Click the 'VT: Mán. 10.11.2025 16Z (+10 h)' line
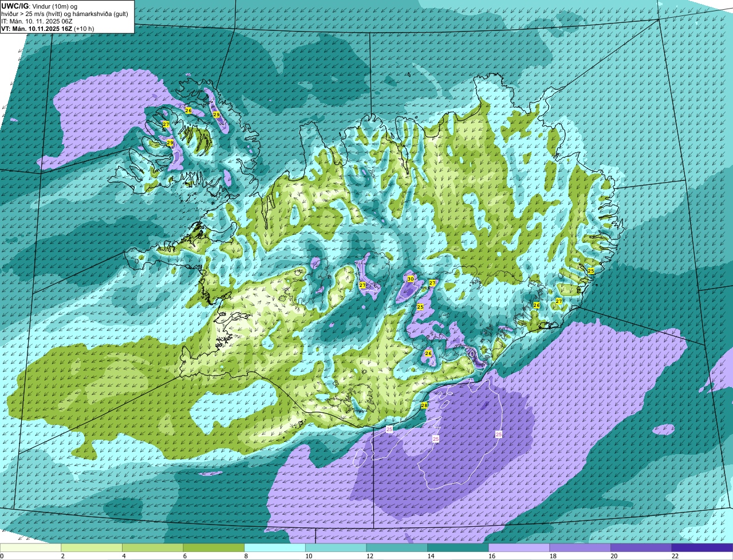The height and width of the screenshot is (560, 733). tap(48, 28)
